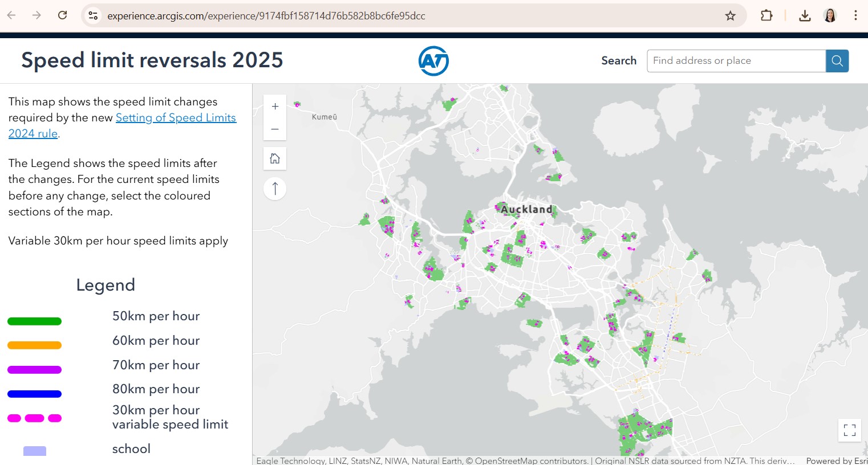Open the user profile avatar

[x=830, y=16]
